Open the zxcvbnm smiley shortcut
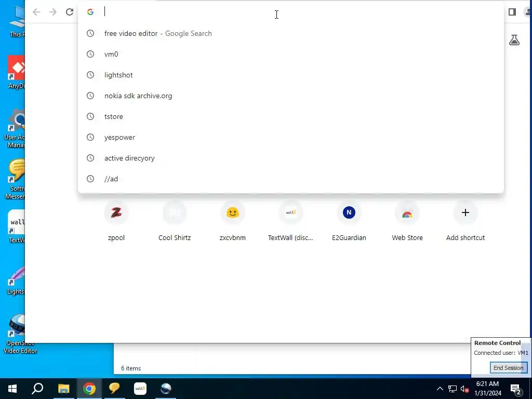 (x=233, y=221)
